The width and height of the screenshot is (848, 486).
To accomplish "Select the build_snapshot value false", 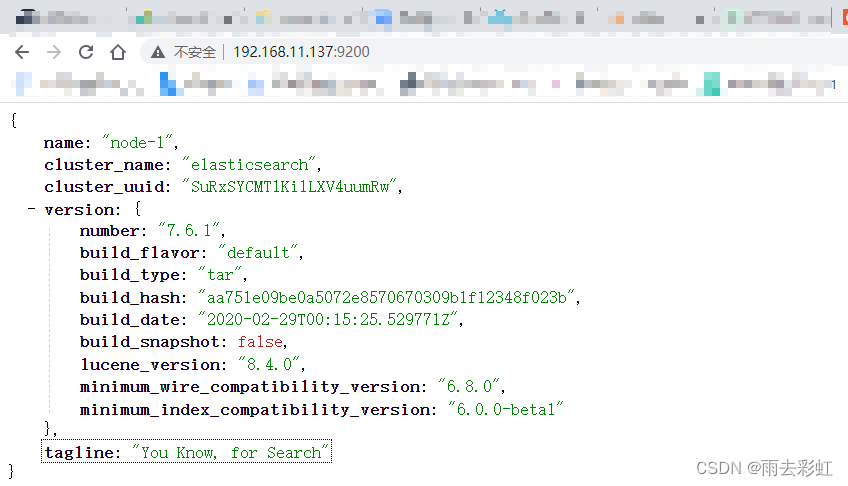I will coord(260,342).
